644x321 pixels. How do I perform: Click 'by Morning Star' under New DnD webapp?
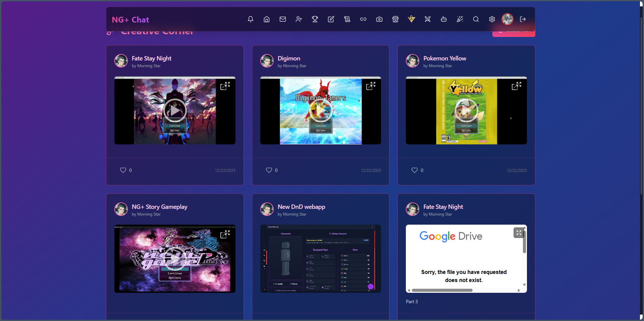[x=292, y=214]
